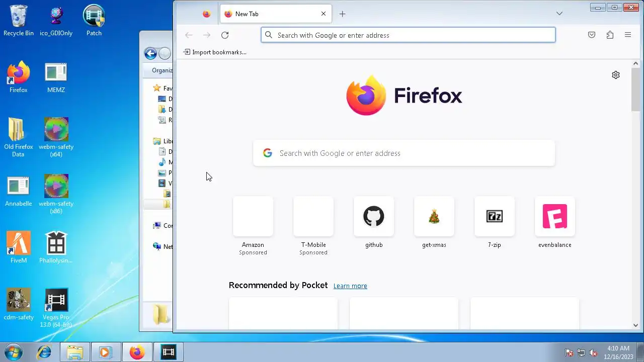Open the T-Mobile sponsored tile
The image size is (644, 362).
313,226
